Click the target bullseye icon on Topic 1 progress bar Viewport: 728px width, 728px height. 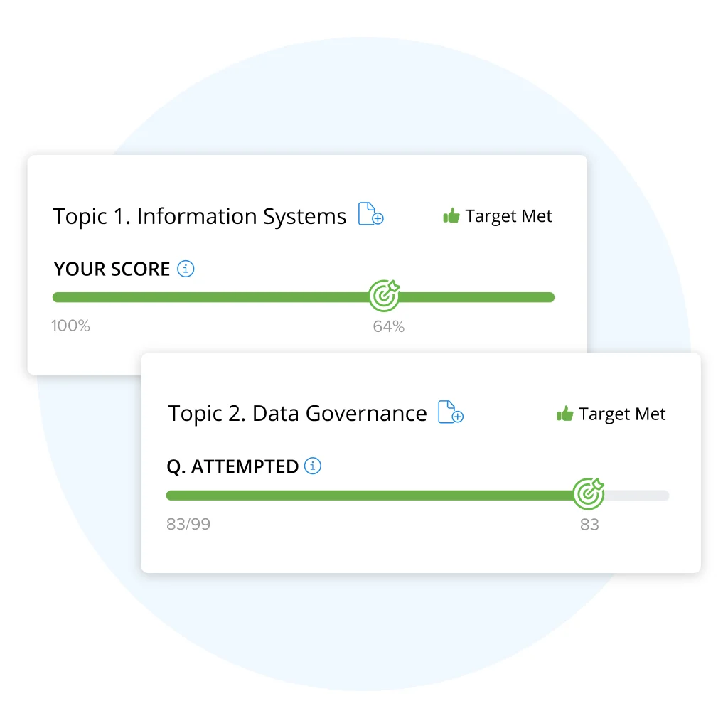(x=383, y=296)
